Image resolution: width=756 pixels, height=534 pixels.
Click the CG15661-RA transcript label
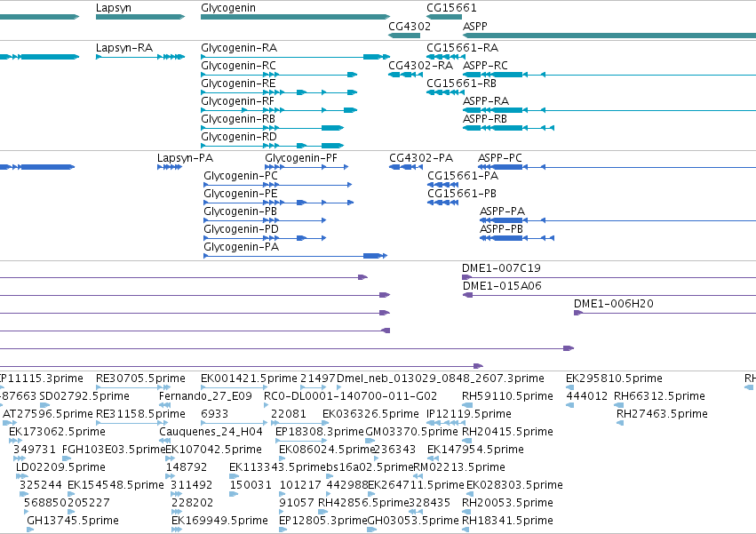coord(462,48)
